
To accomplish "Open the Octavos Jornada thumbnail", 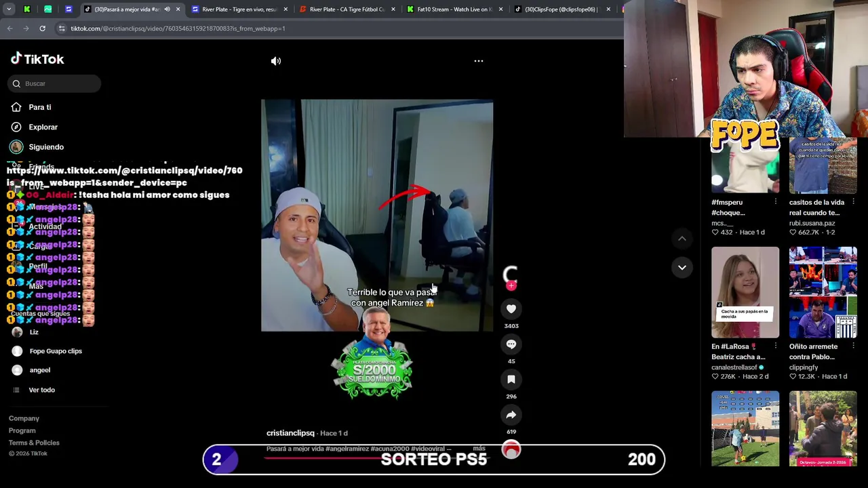I will pyautogui.click(x=823, y=428).
